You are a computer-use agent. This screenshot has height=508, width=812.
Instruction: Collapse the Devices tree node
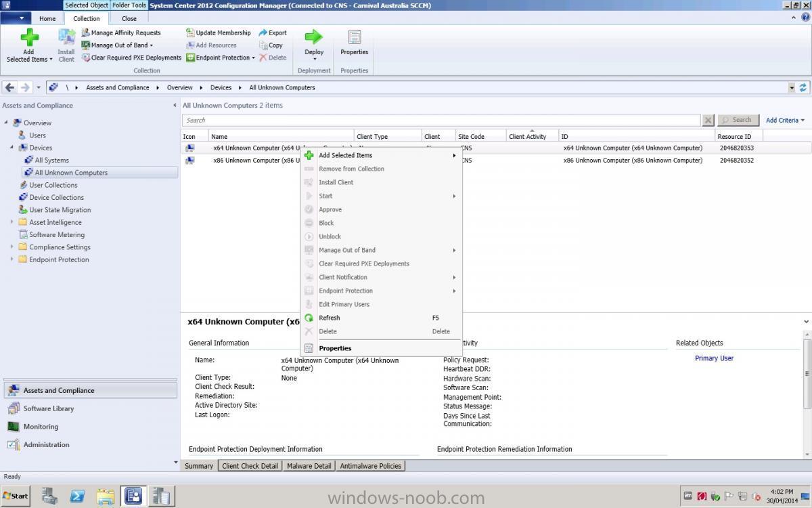(x=12, y=148)
